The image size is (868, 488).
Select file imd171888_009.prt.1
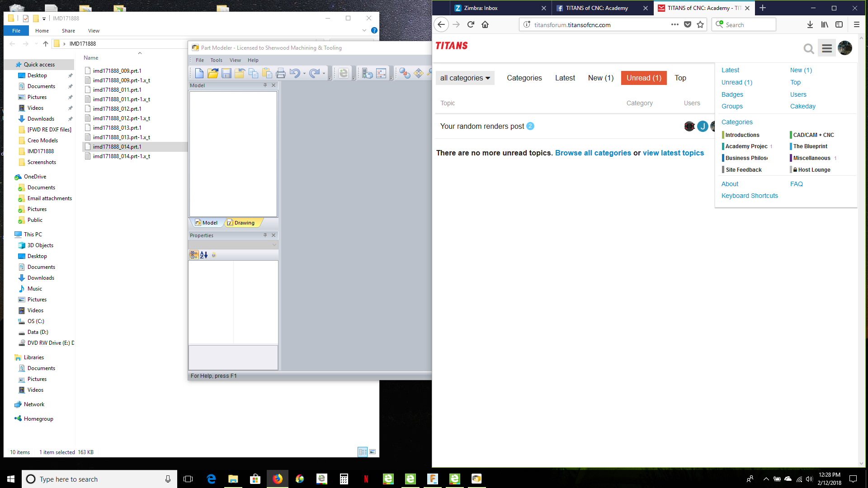pos(117,70)
